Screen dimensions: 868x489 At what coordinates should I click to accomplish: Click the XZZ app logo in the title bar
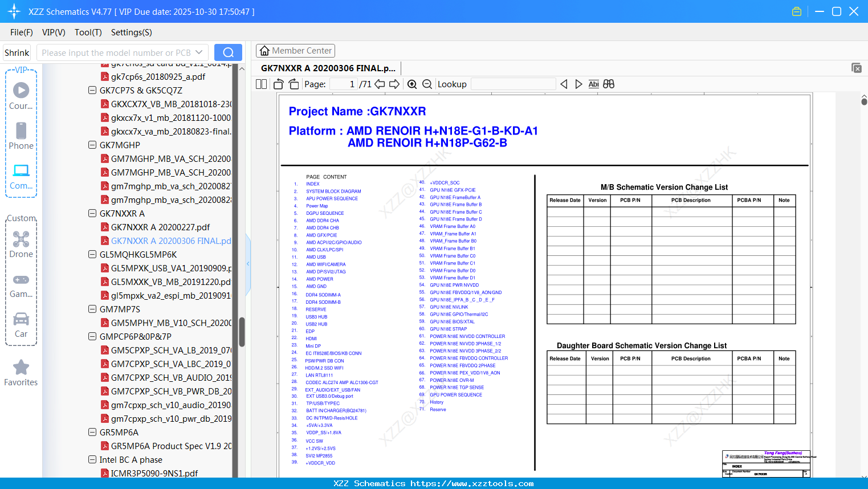coord(14,11)
